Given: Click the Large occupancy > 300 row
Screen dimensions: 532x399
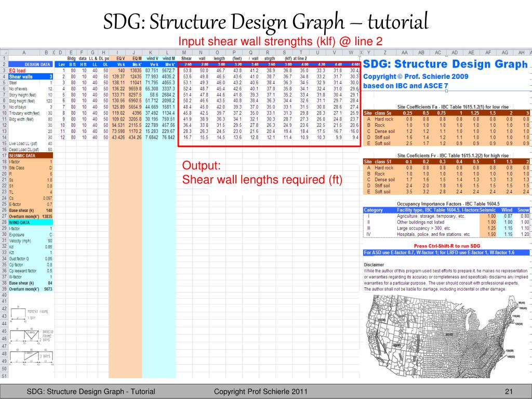Looking at the screenshot, I should point(446,229).
